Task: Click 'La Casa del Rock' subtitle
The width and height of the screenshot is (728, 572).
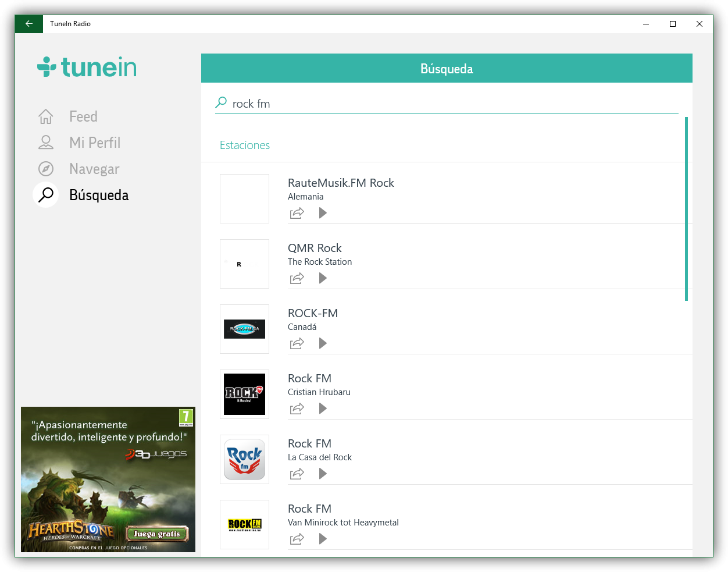Action: pyautogui.click(x=320, y=457)
